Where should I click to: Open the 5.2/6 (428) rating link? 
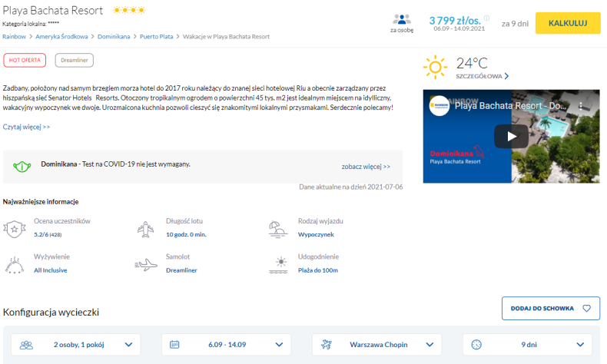point(48,234)
